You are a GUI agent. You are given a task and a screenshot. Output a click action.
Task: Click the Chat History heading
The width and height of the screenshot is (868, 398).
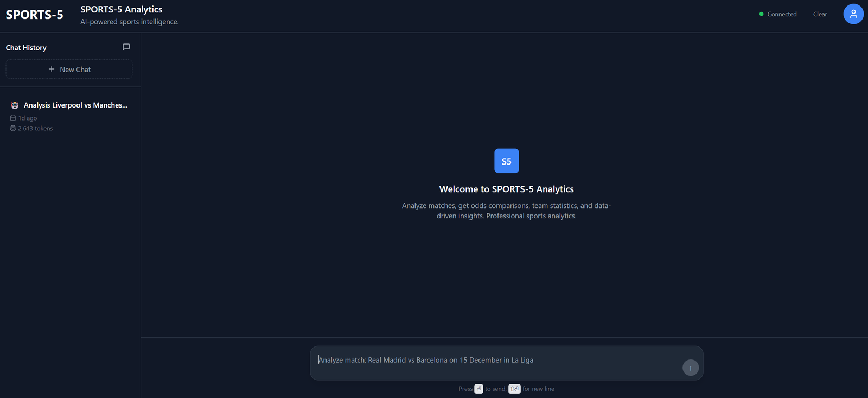(x=26, y=48)
